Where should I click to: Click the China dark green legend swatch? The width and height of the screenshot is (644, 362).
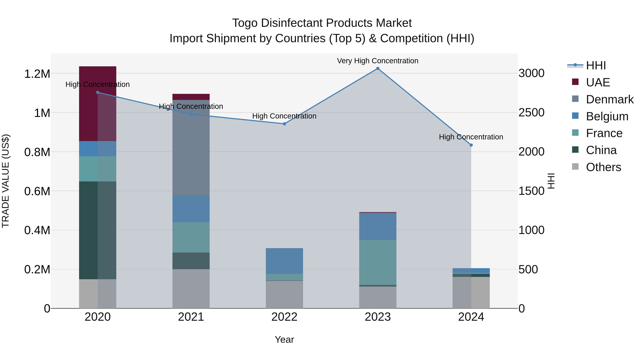click(x=575, y=150)
